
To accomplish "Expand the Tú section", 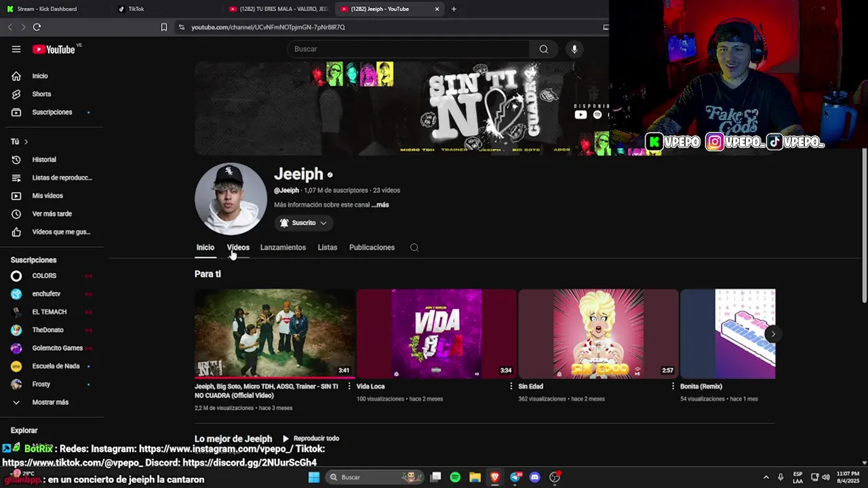I will click(x=20, y=142).
